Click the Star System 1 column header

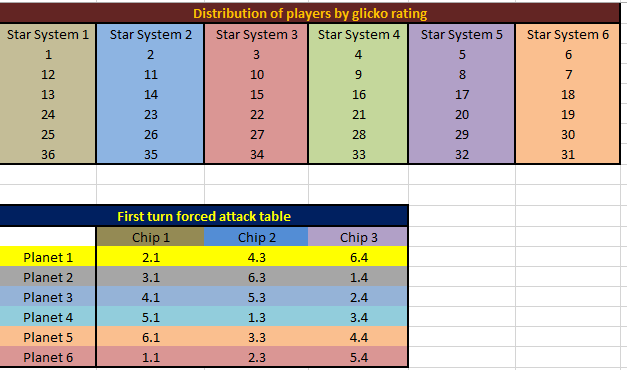[48, 34]
